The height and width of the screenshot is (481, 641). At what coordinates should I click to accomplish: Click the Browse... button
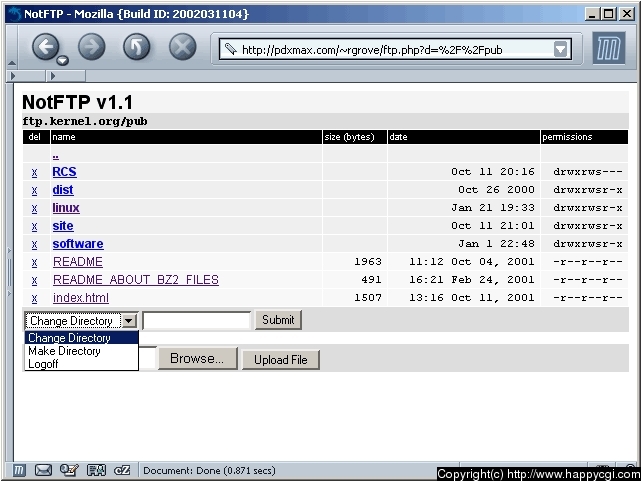click(x=197, y=358)
